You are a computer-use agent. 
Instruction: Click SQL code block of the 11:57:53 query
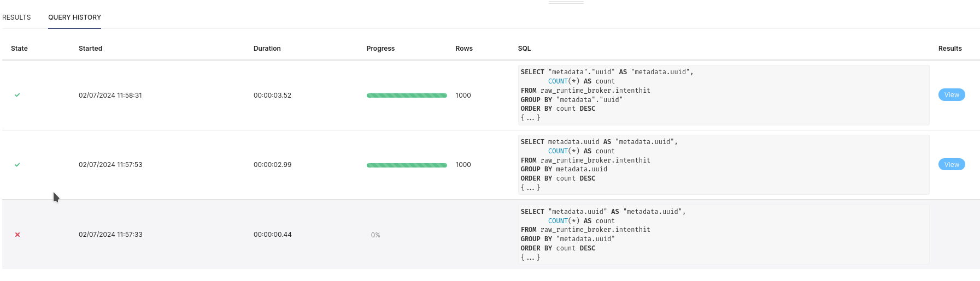pos(724,165)
